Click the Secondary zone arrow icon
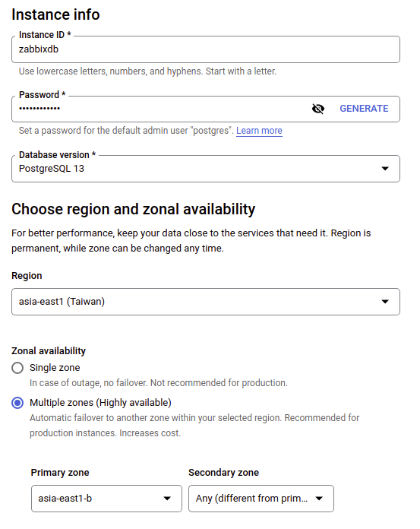420x529 pixels. coord(319,499)
